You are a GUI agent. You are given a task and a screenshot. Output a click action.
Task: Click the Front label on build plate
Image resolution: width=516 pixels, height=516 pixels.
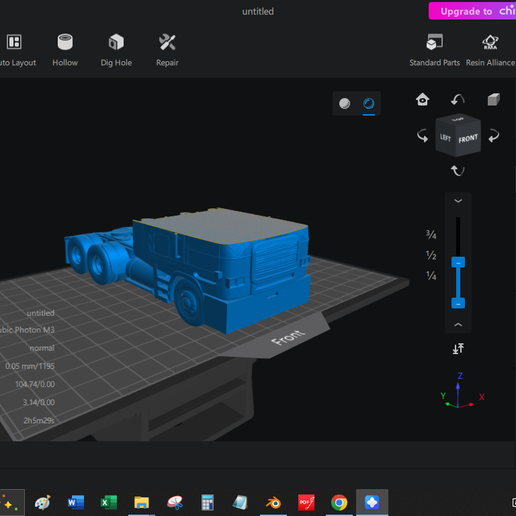coord(288,337)
